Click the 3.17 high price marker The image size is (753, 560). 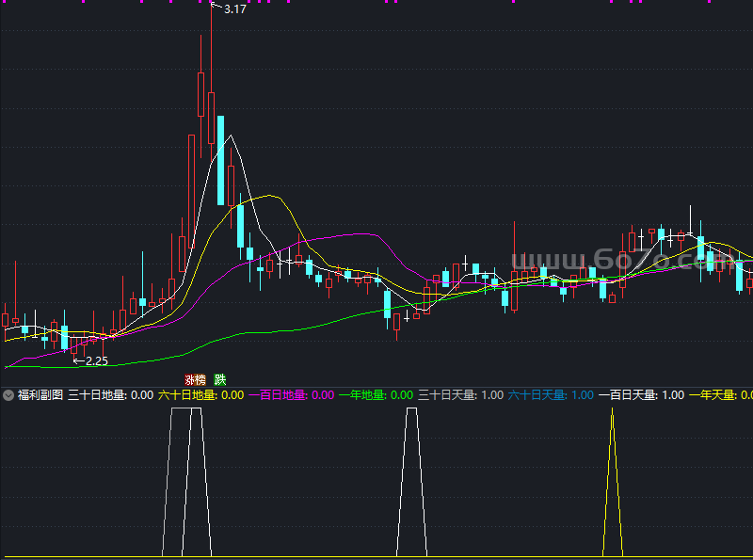(x=234, y=9)
